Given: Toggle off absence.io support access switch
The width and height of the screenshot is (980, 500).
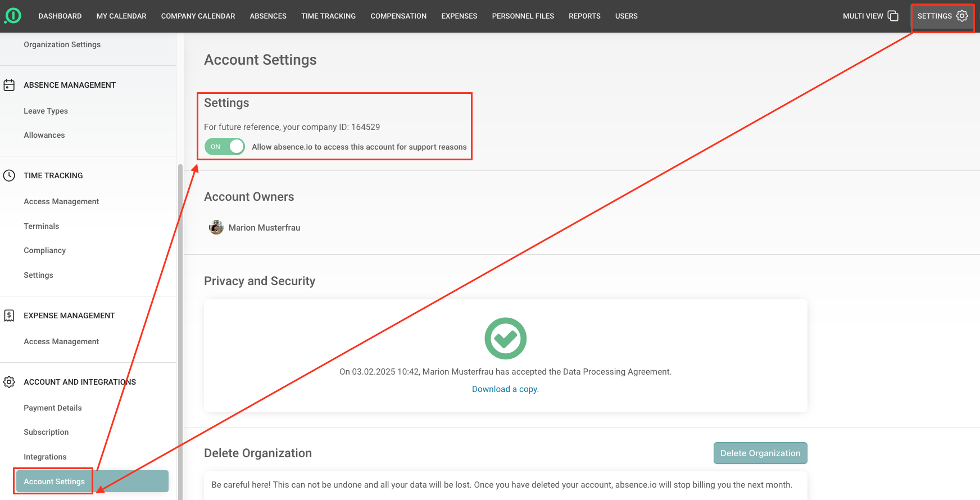Looking at the screenshot, I should 225,147.
